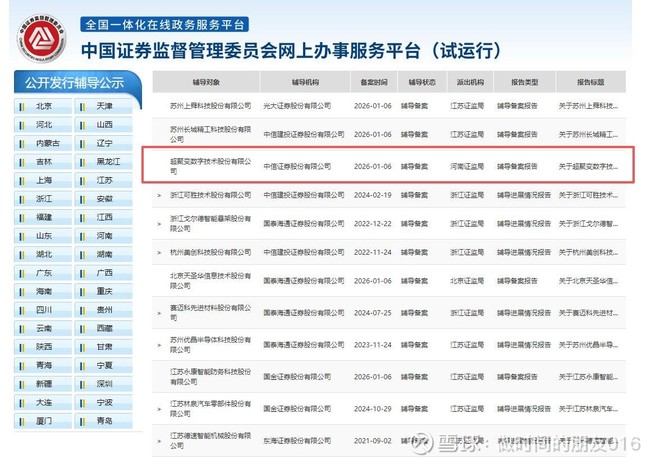Open the 安徽 region list
Screen dimensions: 660x464
pos(104,199)
